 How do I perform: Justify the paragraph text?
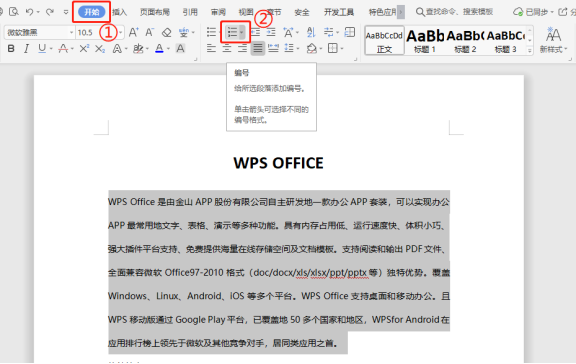click(x=258, y=48)
